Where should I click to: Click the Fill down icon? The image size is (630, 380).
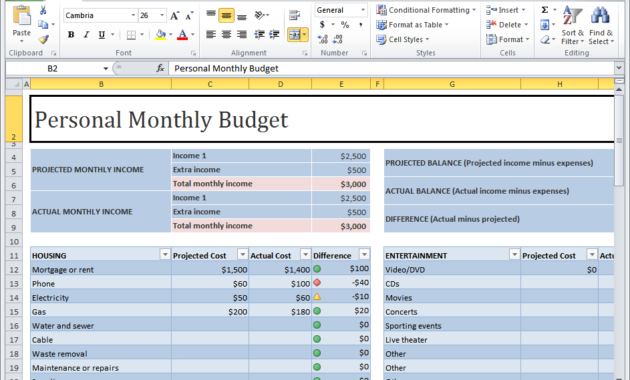tap(545, 25)
